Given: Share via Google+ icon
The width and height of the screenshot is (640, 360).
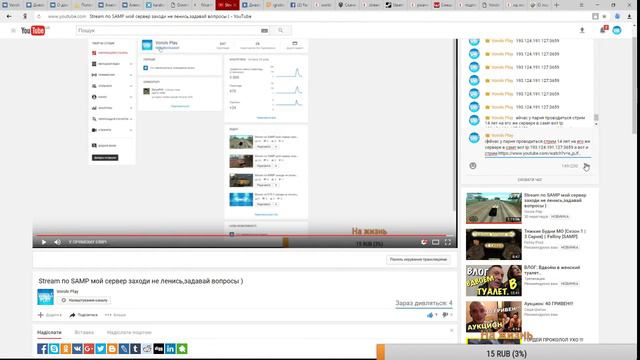Looking at the screenshot, I should click(x=89, y=349).
